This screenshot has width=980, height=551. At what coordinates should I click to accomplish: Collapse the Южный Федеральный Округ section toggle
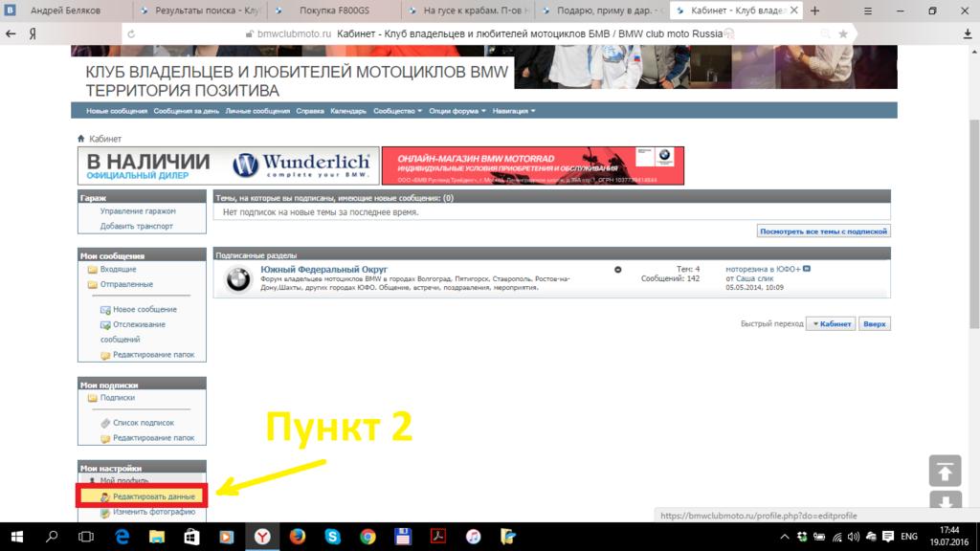pos(618,270)
